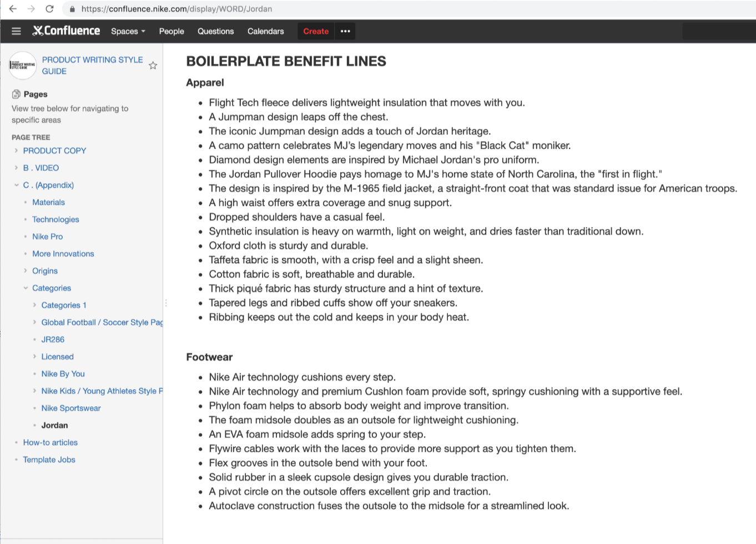Open the hamburger sidebar menu icon
756x544 pixels.
coord(16,31)
